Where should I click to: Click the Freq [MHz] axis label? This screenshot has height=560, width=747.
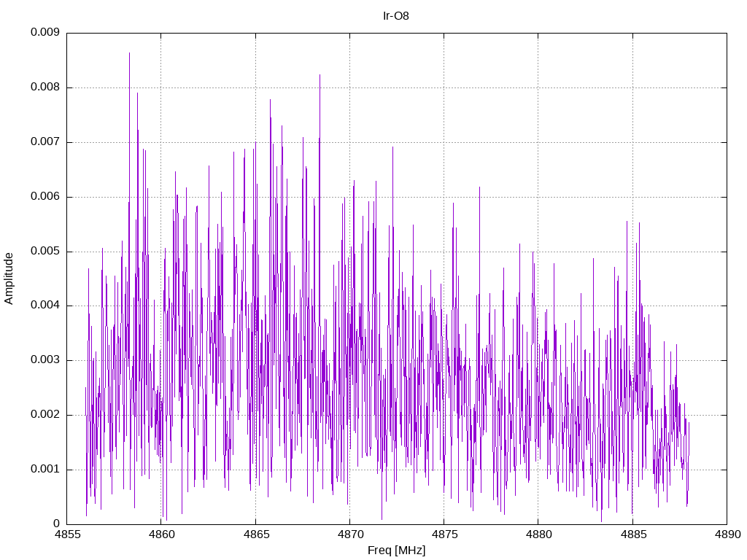tap(396, 551)
